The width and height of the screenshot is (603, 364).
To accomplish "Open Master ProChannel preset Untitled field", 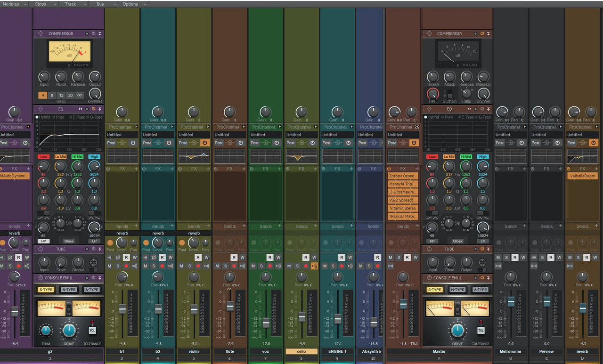I will coord(403,135).
